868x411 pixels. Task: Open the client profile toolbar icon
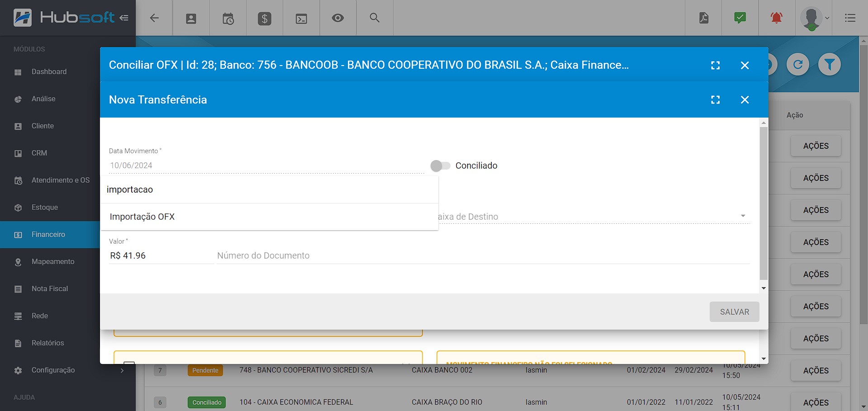click(x=191, y=18)
